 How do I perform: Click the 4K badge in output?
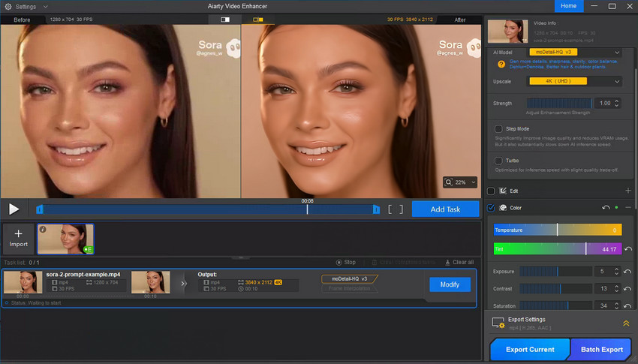(x=278, y=282)
